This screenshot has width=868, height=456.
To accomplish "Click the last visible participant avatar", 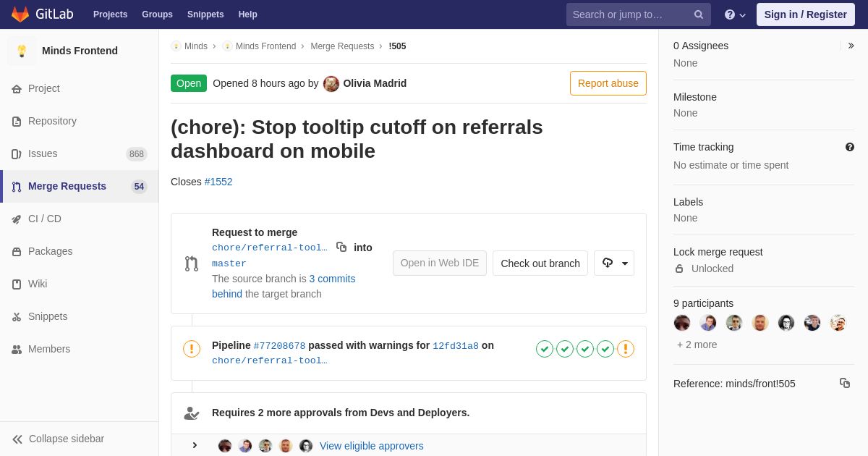I will pyautogui.click(x=838, y=323).
